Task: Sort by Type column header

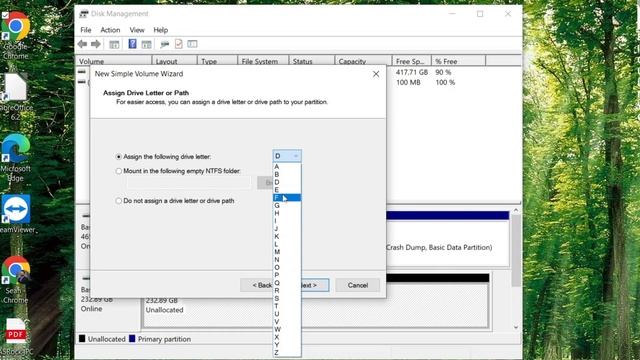Action: click(217, 61)
